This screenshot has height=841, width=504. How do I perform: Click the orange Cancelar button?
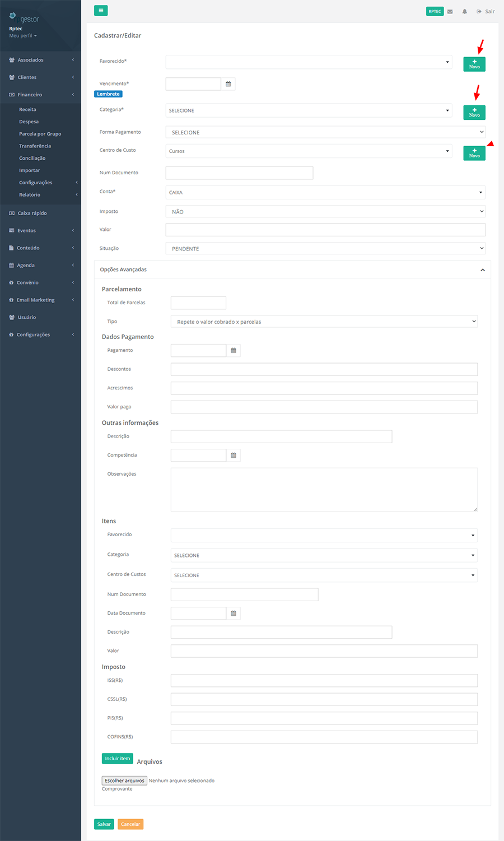point(130,824)
